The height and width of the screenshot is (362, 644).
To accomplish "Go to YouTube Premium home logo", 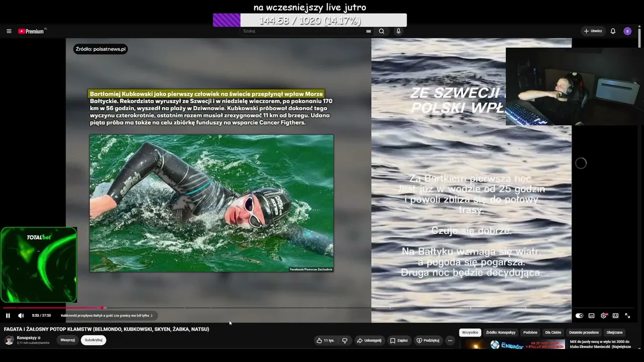I will tap(32, 31).
